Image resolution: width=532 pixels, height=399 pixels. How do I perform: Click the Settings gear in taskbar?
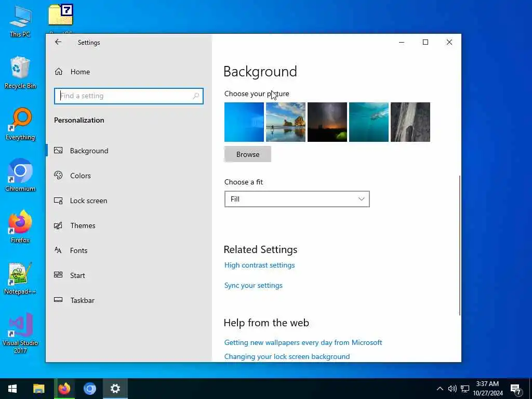(x=115, y=389)
